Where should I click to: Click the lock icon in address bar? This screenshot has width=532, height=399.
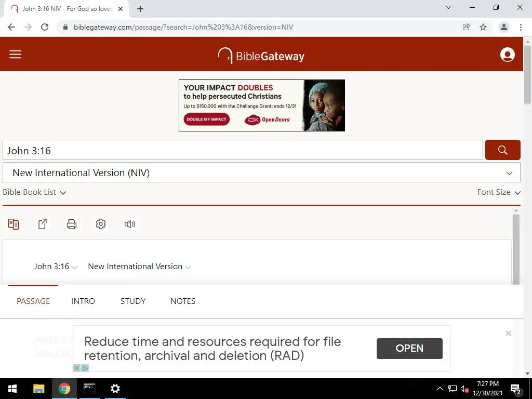(65, 27)
